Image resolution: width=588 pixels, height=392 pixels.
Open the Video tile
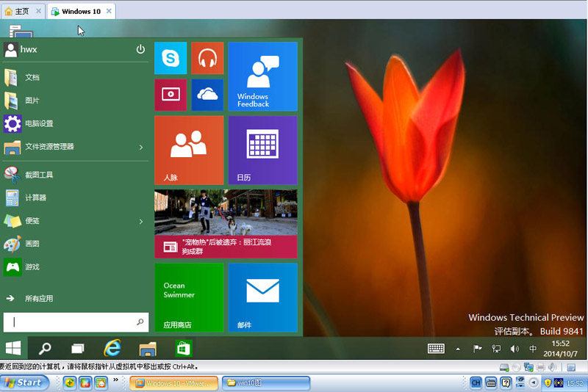pos(171,95)
